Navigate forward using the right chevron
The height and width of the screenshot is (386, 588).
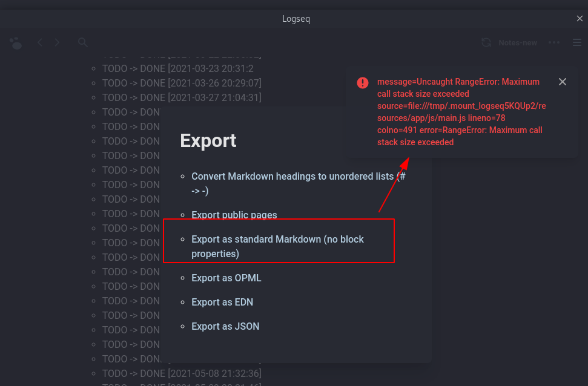[56, 42]
